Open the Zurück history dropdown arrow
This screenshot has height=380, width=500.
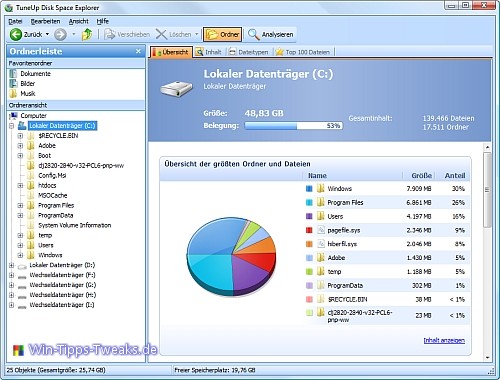(47, 34)
